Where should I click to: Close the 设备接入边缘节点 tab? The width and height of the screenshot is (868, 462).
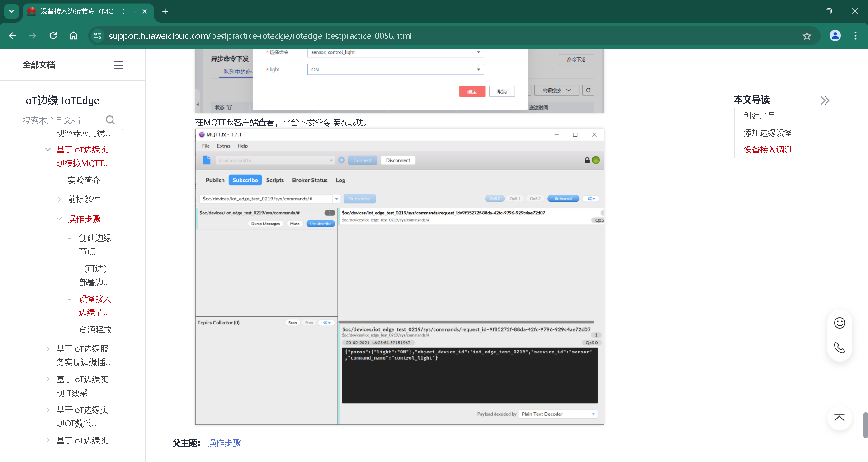[145, 11]
